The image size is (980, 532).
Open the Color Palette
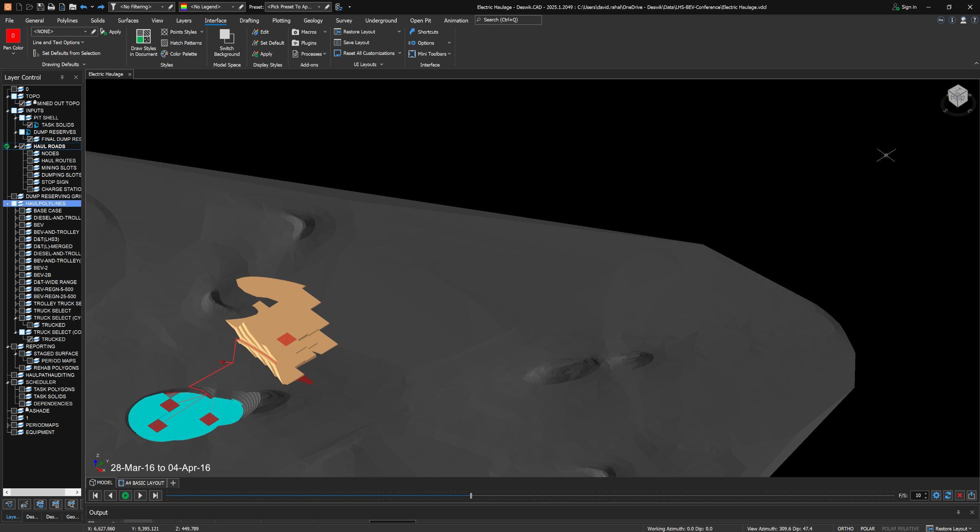pyautogui.click(x=179, y=54)
